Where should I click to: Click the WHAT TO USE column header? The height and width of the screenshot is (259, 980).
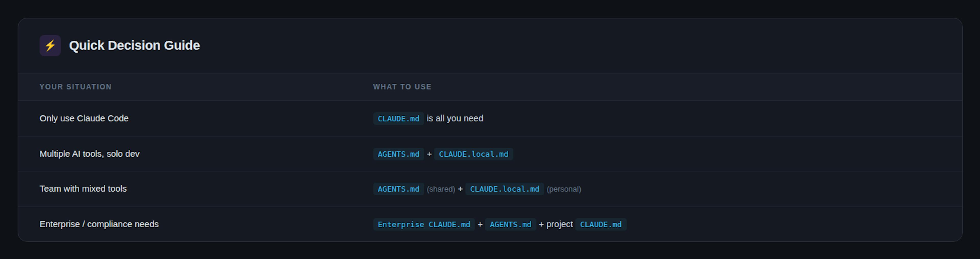point(402,86)
